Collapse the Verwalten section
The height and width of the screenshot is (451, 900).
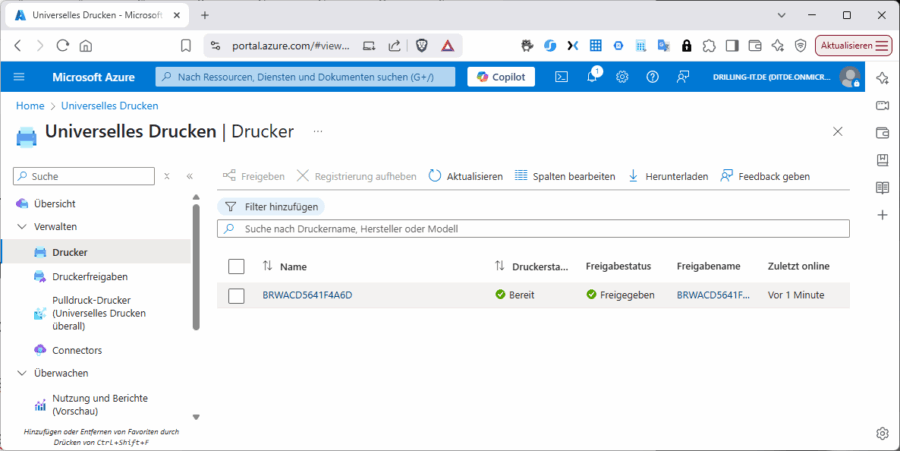tap(22, 227)
